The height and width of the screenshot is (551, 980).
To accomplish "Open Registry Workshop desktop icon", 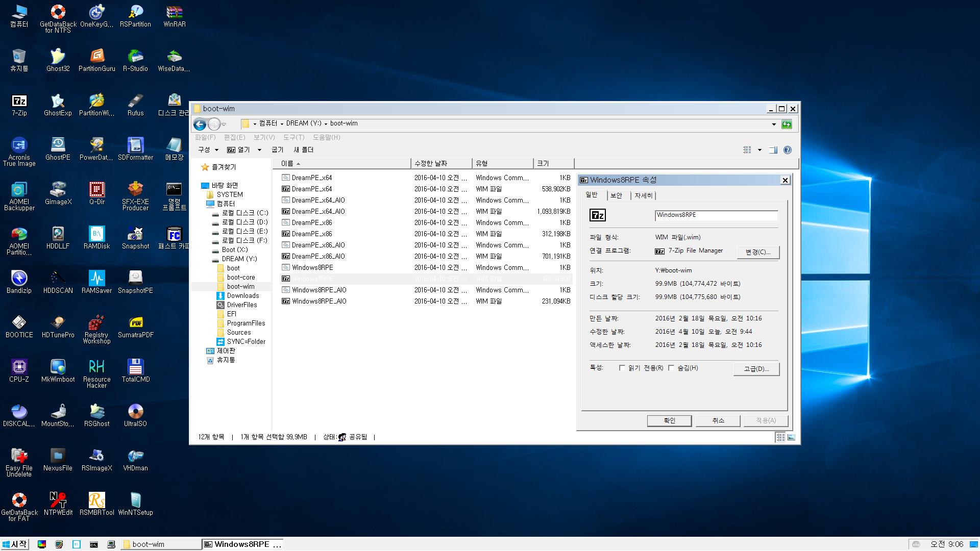I will tap(97, 330).
